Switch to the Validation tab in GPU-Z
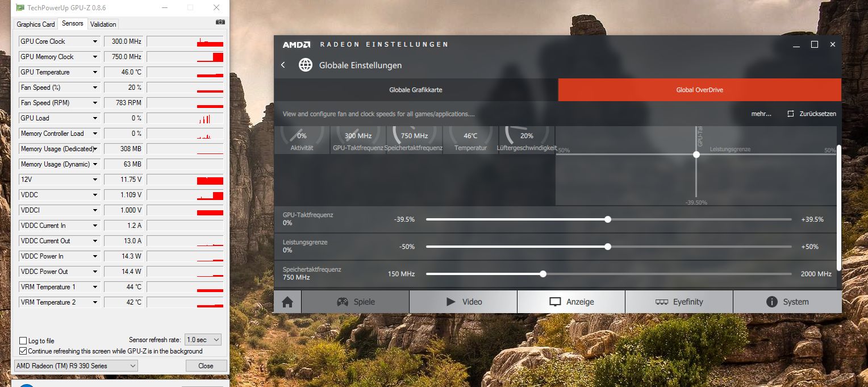The image size is (868, 387). coord(103,24)
